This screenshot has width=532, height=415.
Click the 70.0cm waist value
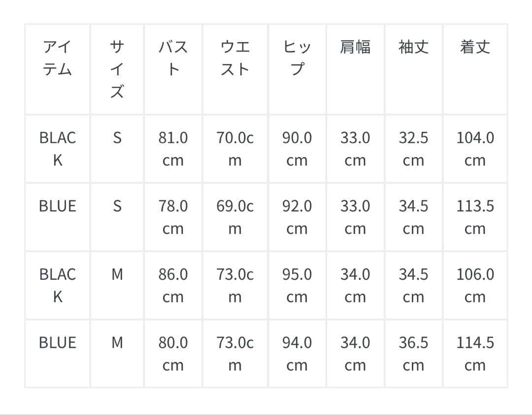point(235,149)
